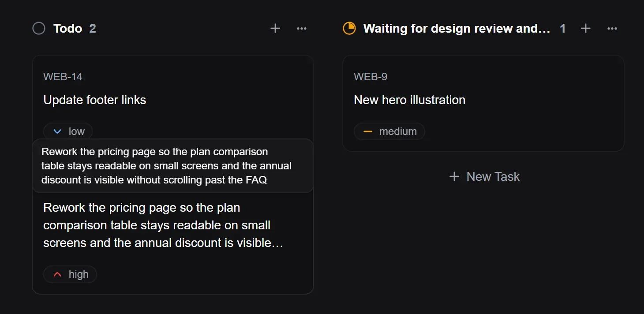
Task: Select the Todo column heading
Action: tap(68, 29)
